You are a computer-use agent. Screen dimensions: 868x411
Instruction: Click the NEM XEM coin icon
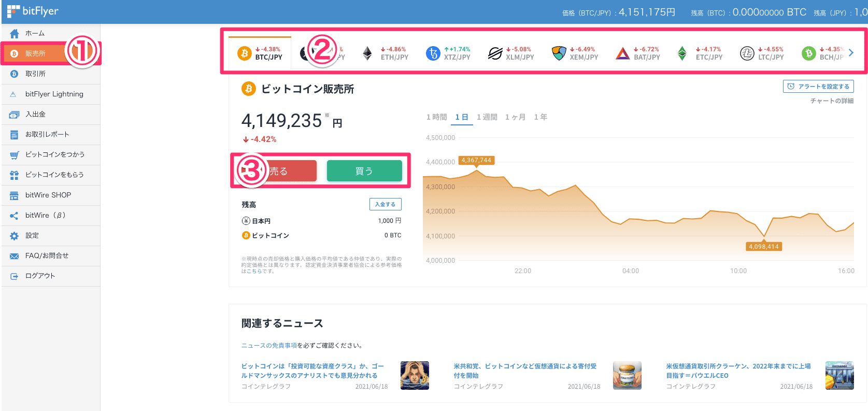pyautogui.click(x=559, y=53)
